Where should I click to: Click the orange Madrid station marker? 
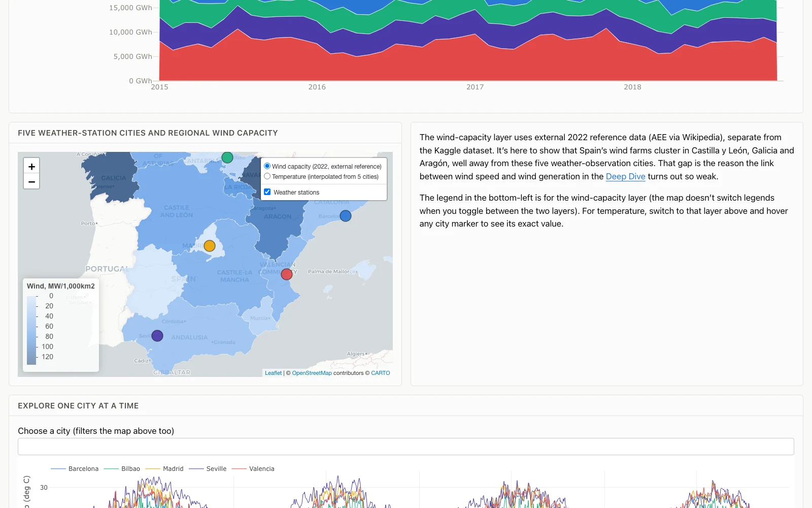coord(210,246)
